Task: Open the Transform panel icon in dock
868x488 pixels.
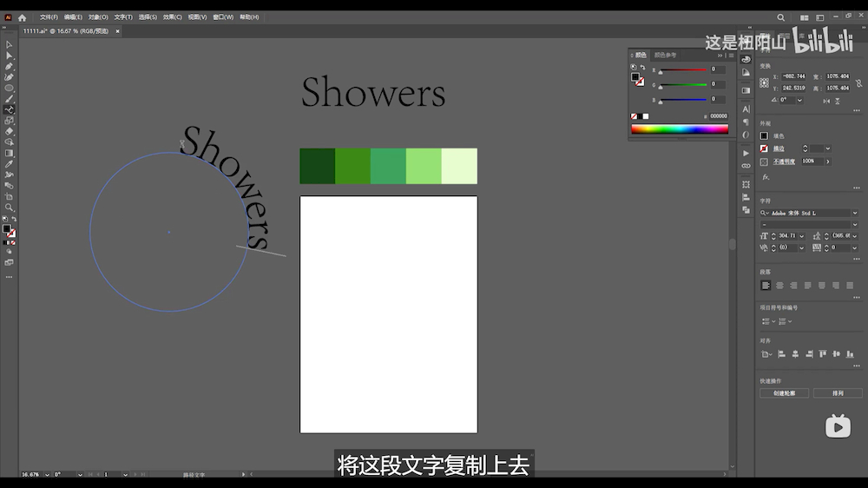Action: coord(746,184)
